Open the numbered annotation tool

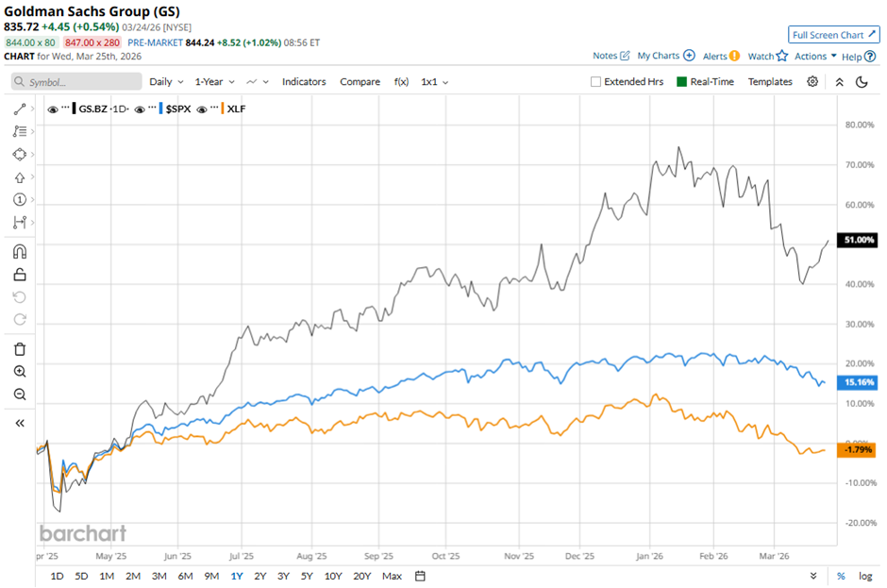point(19,200)
